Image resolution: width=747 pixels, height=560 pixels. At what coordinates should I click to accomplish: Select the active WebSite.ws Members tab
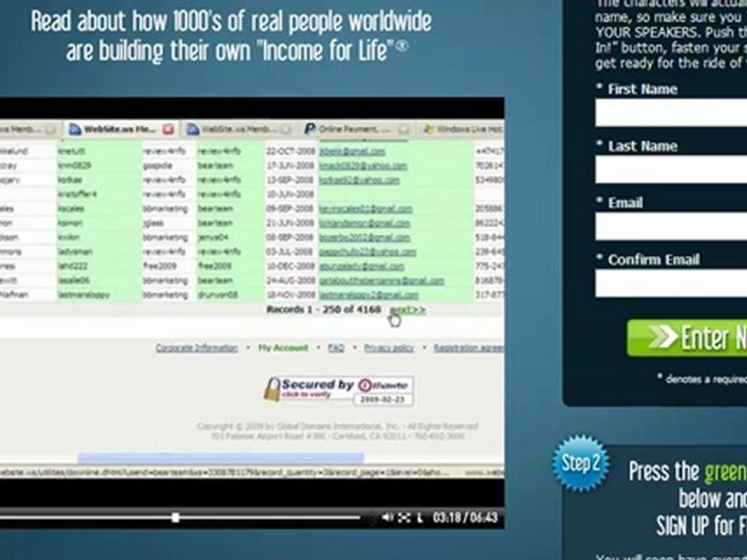[x=121, y=129]
